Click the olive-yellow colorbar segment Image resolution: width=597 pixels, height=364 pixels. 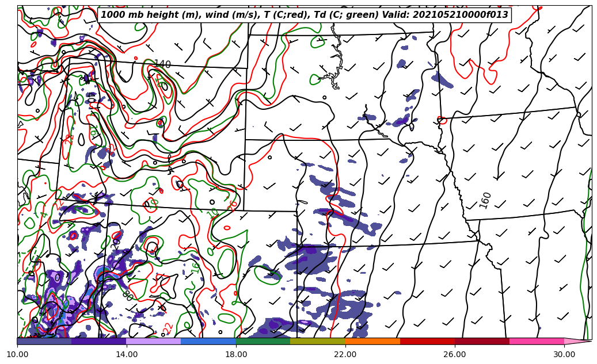coord(318,342)
